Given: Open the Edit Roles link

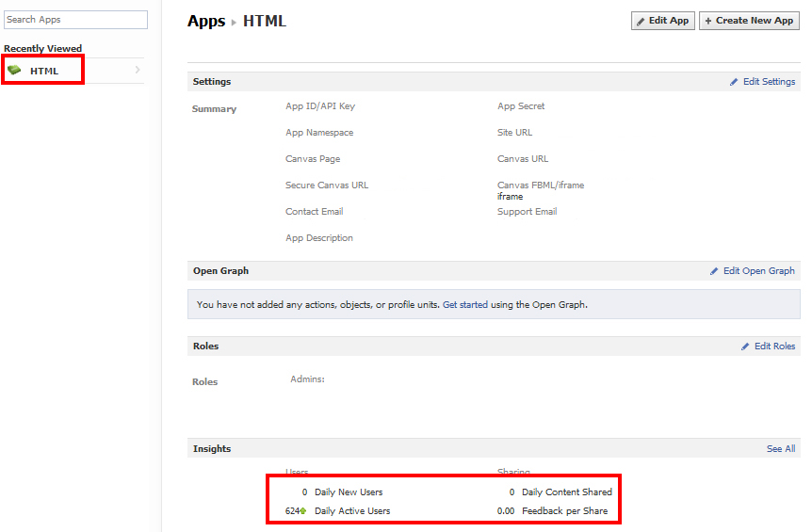Looking at the screenshot, I should (x=774, y=347).
